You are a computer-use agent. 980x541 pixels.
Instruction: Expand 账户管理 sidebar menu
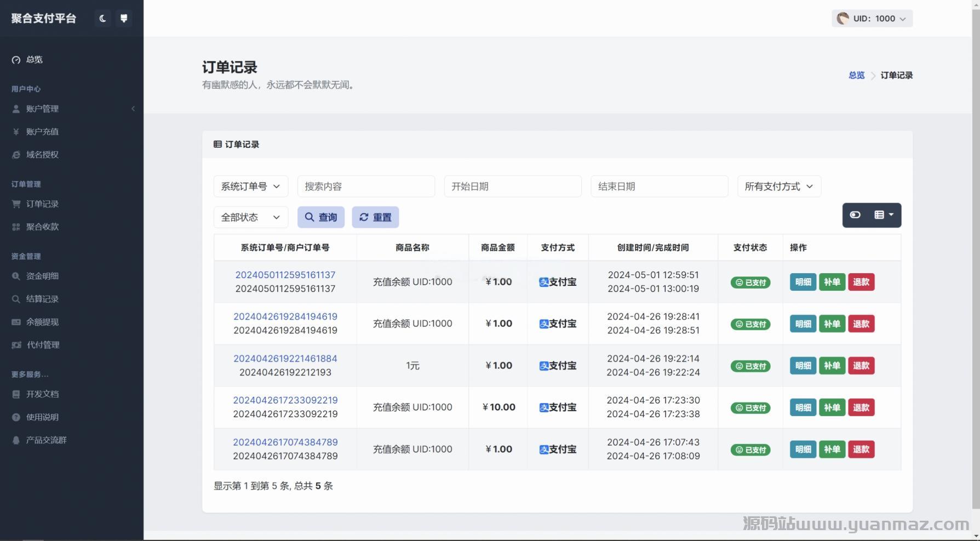(x=42, y=109)
